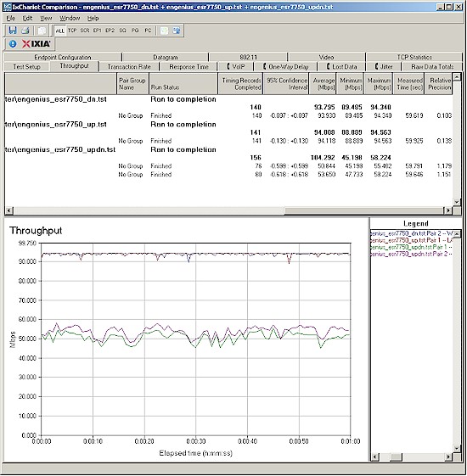Click the Relative Precision column header
Screen dimensions: 467x476
[439, 84]
